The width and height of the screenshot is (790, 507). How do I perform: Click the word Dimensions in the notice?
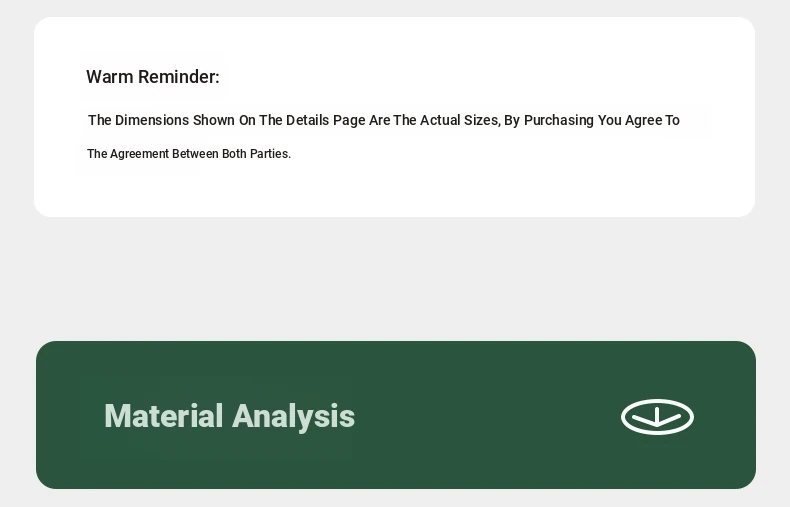[x=152, y=120]
